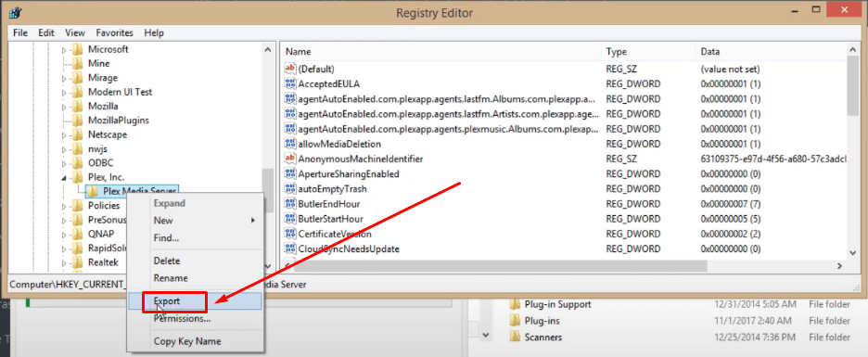Screen dimensions: 868x357
Task: Click the Modern UI Test folder icon
Action: [x=78, y=92]
